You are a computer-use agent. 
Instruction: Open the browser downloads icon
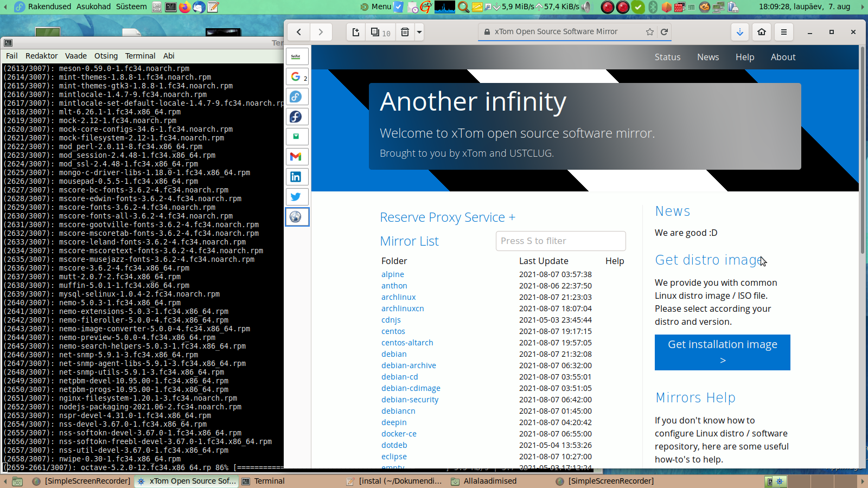740,32
